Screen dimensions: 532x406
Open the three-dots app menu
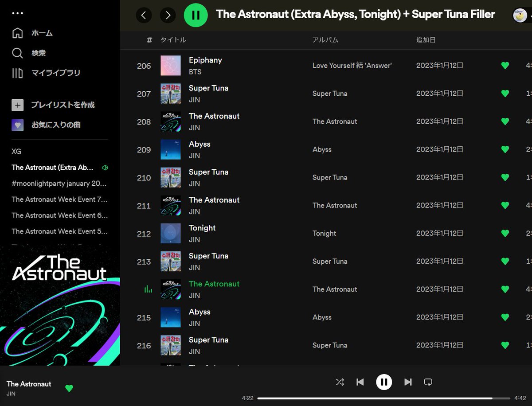(x=17, y=13)
